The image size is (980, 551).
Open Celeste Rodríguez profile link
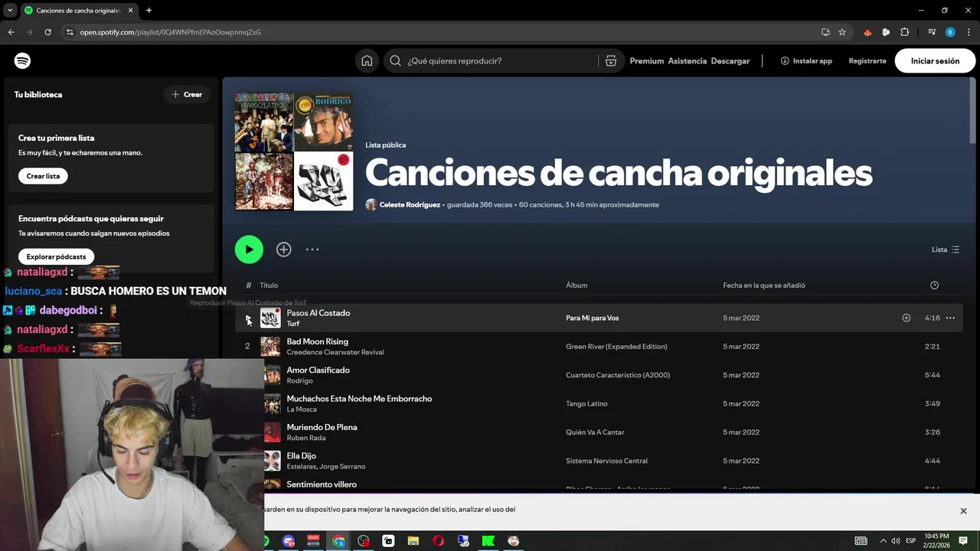[x=410, y=204]
